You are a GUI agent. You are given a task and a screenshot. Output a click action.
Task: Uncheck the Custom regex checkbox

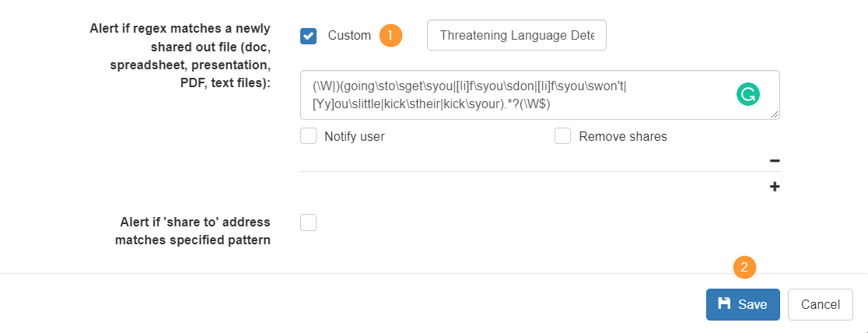click(x=308, y=36)
